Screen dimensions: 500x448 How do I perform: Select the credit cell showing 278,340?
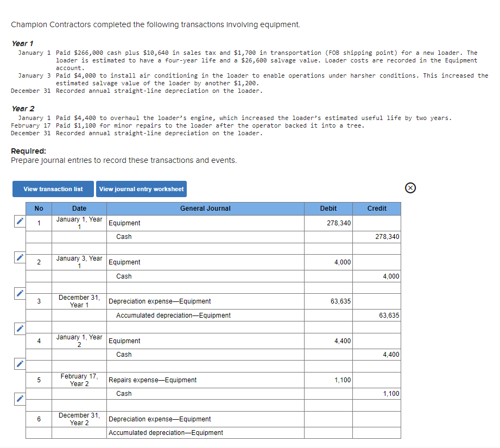(x=377, y=237)
